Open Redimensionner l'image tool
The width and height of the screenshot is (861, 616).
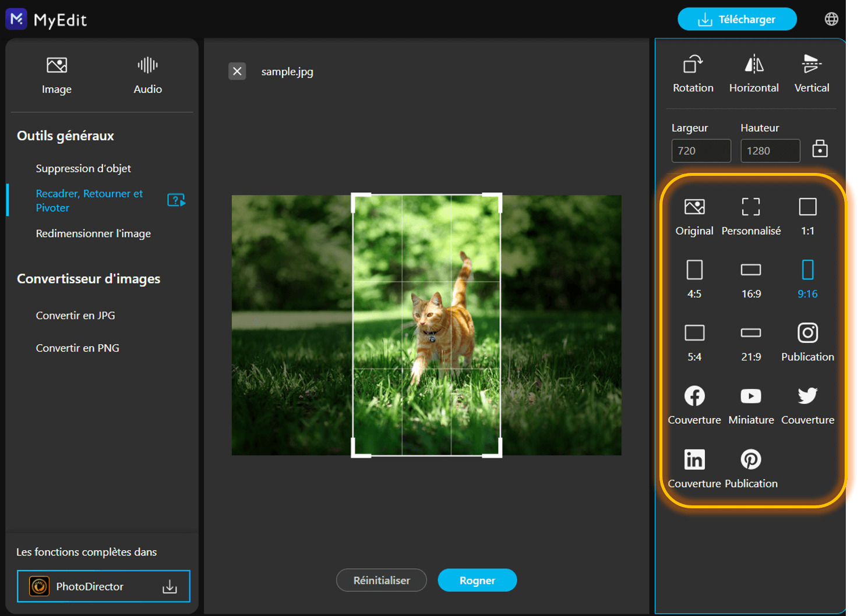[x=93, y=233]
